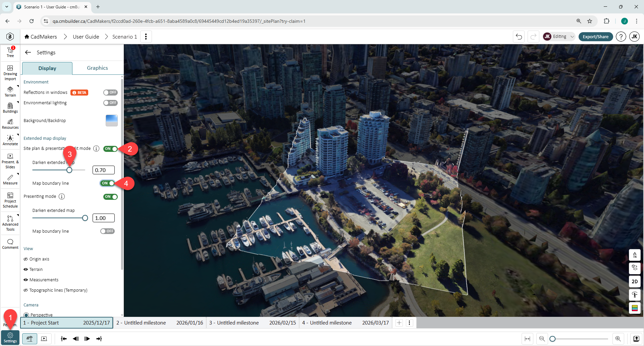Click info icon beside Presenting mode
The image size is (644, 346).
[x=62, y=196]
